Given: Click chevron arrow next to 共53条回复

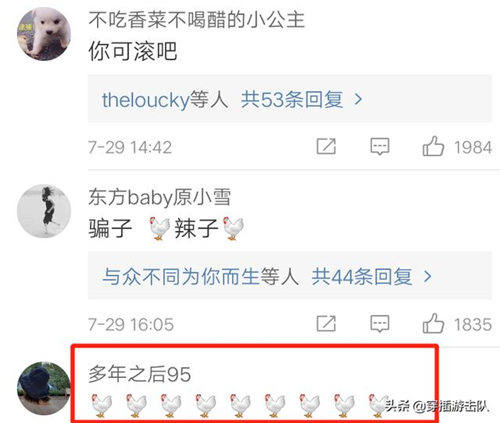Looking at the screenshot, I should [358, 99].
